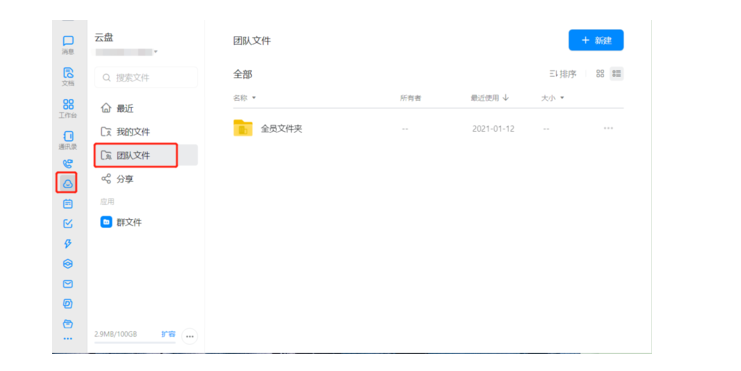Click the 所有者 owner column header

point(410,98)
